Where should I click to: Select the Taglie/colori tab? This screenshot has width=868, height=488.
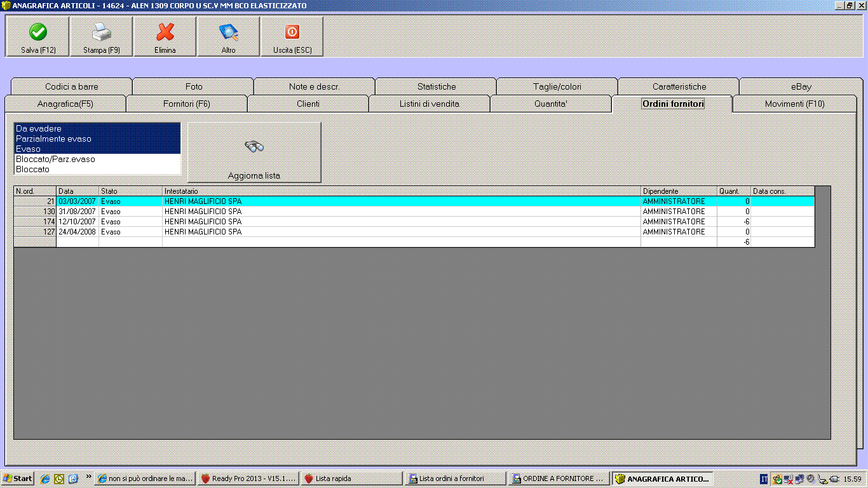[557, 86]
